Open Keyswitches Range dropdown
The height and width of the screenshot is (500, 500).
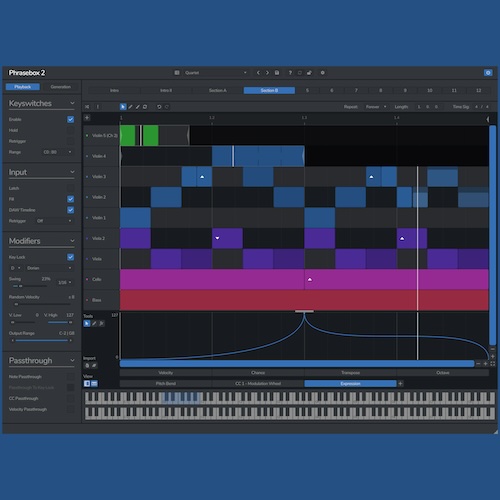pos(57,152)
